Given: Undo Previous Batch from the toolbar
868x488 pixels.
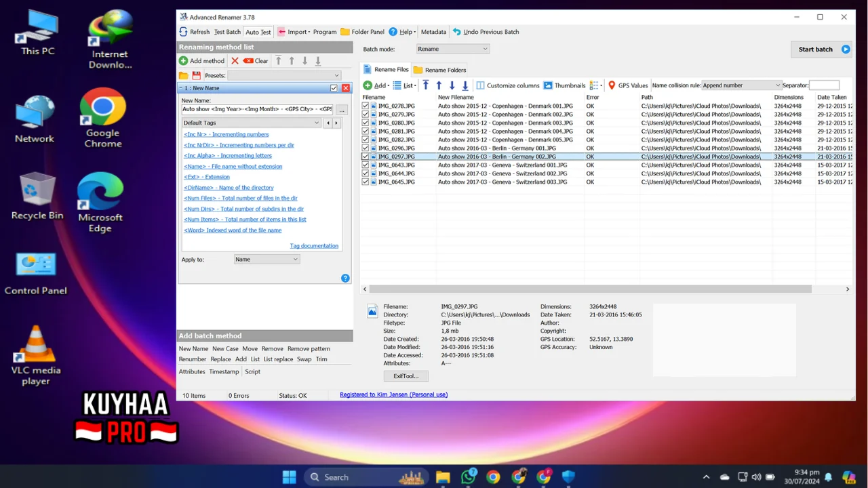Looking at the screenshot, I should coord(486,32).
